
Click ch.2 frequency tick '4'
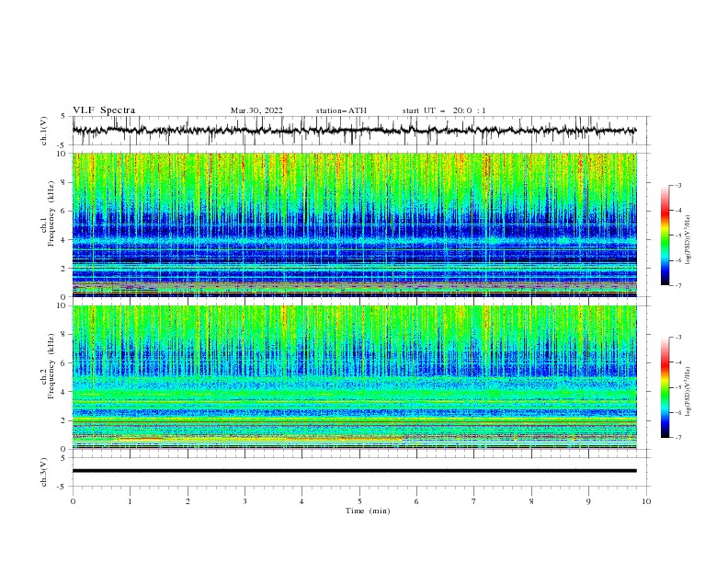[65, 392]
